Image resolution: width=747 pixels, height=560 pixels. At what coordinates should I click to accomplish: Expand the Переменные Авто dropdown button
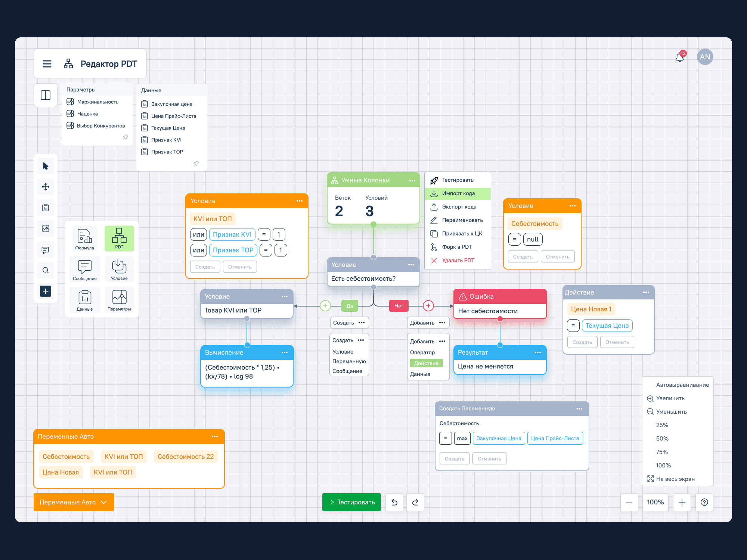(74, 502)
